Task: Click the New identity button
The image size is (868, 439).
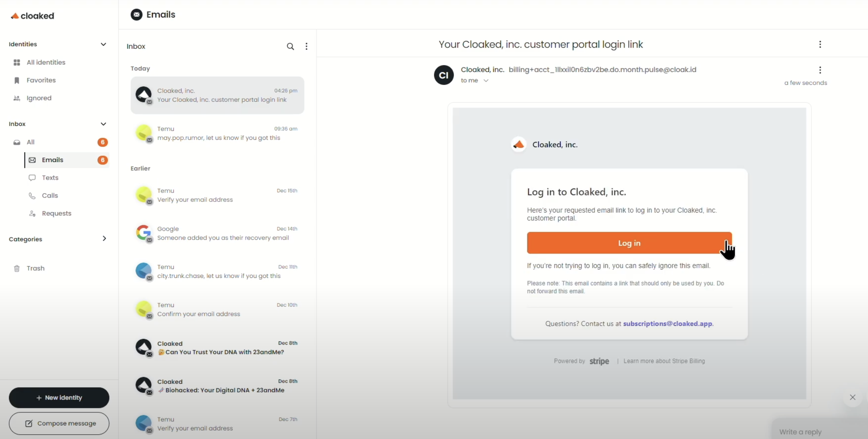Action: coord(59,398)
